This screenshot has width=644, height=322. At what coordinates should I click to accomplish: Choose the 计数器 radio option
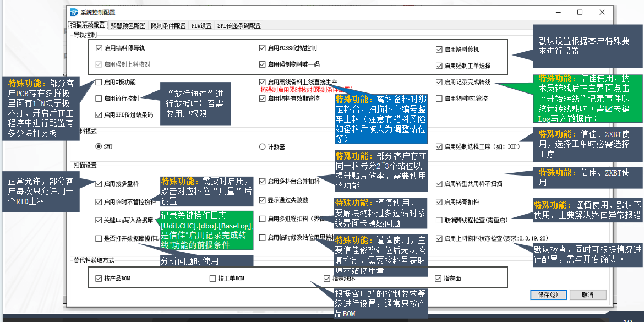tap(263, 146)
